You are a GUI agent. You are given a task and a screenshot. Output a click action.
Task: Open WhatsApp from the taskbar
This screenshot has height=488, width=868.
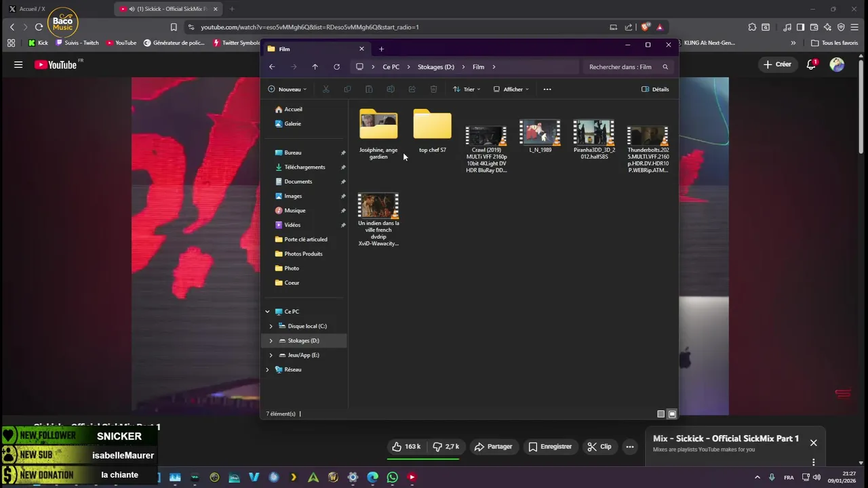tap(392, 477)
